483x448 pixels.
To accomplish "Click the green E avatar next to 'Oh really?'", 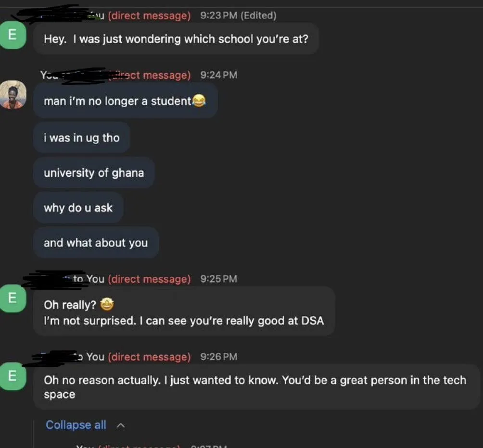I will click(13, 298).
